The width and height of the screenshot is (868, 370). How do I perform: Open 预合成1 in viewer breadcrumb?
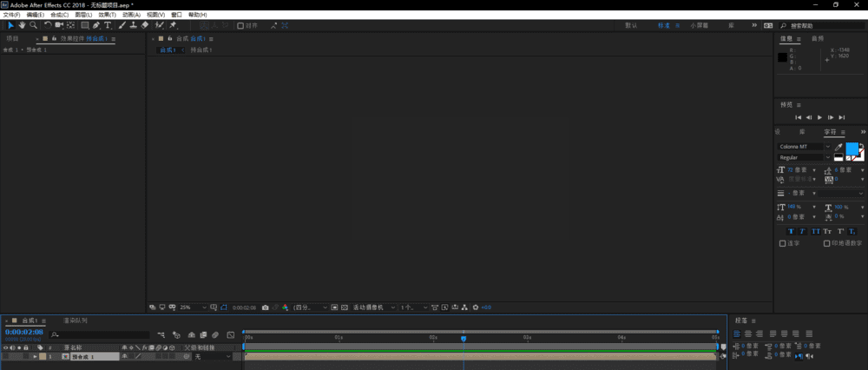coord(201,50)
